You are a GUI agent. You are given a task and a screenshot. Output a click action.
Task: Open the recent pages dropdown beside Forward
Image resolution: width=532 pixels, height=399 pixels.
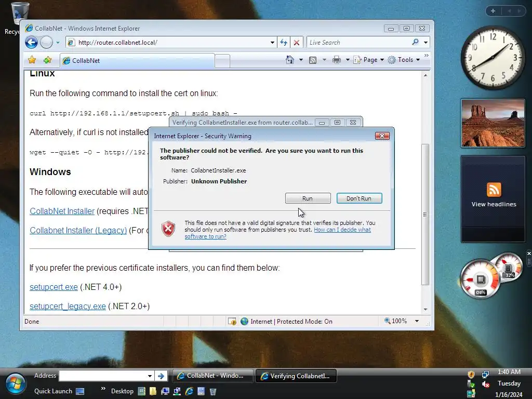point(58,43)
